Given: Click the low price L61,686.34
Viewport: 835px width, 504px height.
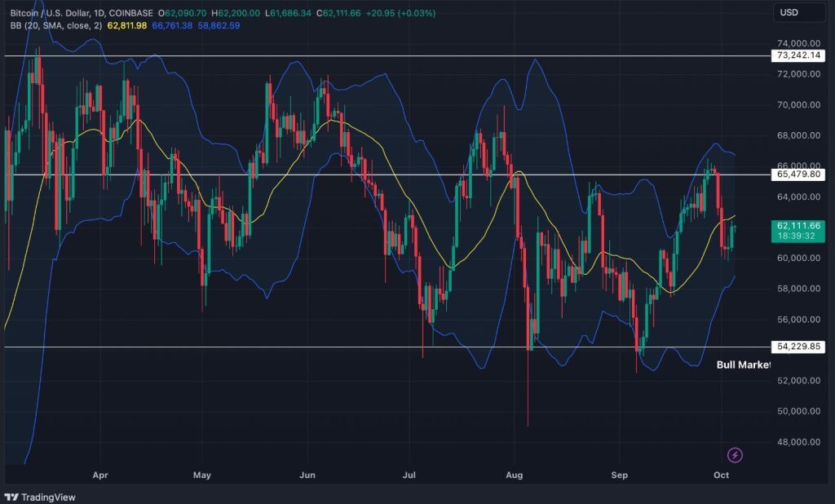Looking at the screenshot, I should [288, 13].
